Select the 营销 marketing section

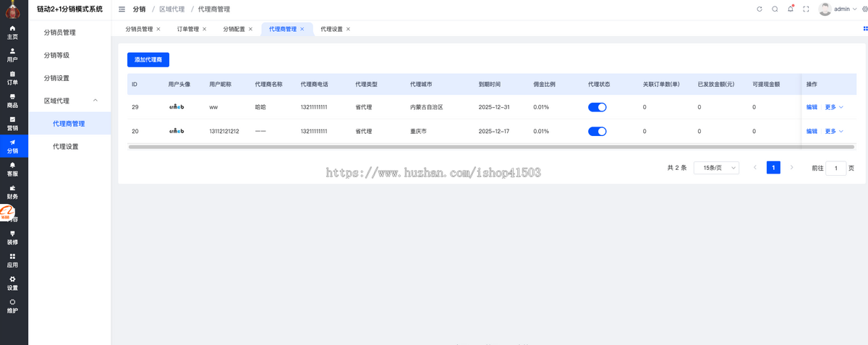(x=12, y=124)
